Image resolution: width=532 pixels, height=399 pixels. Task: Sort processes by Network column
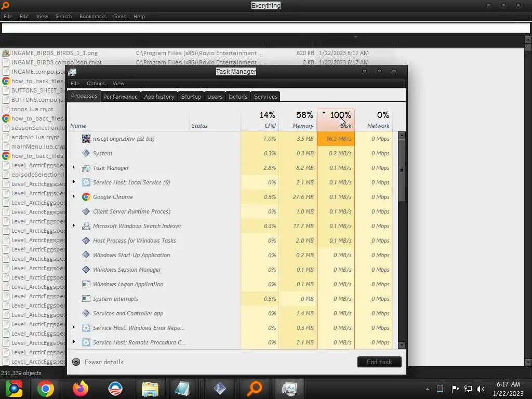(374, 120)
